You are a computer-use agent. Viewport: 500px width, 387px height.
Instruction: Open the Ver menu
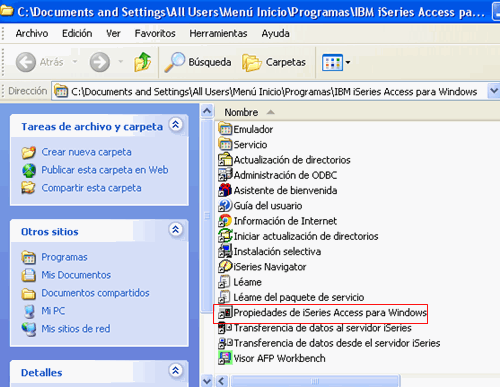tap(113, 33)
